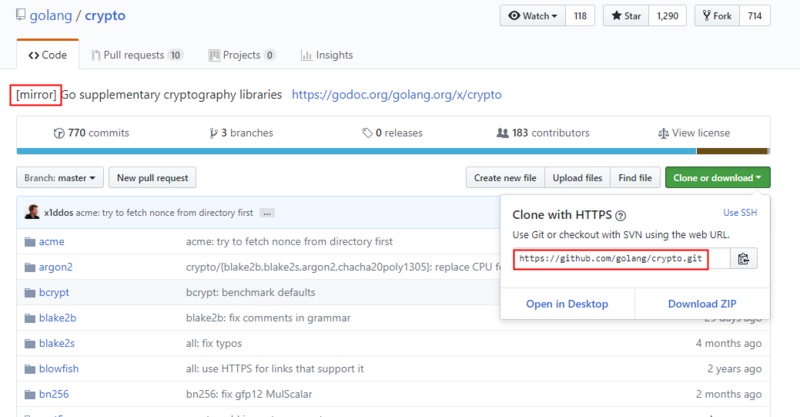Viewport: 800px width, 417px height.
Task: Click the Find file button
Action: 635,178
